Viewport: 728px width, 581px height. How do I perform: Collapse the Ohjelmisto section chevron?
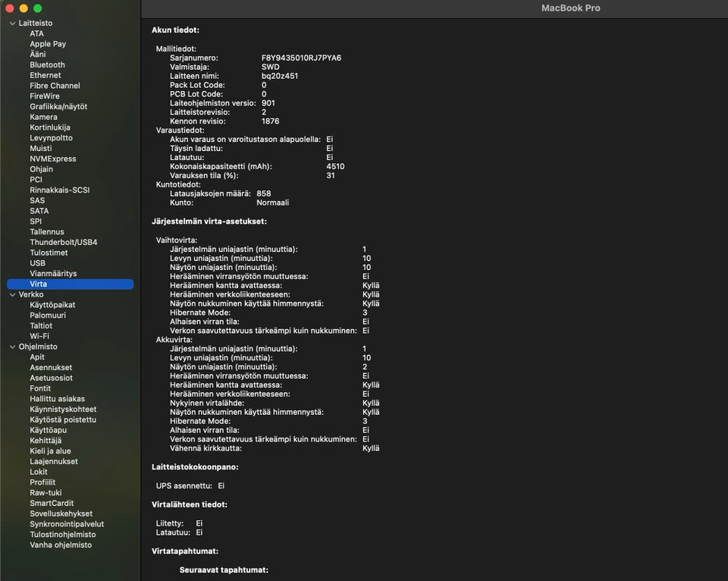click(x=13, y=347)
